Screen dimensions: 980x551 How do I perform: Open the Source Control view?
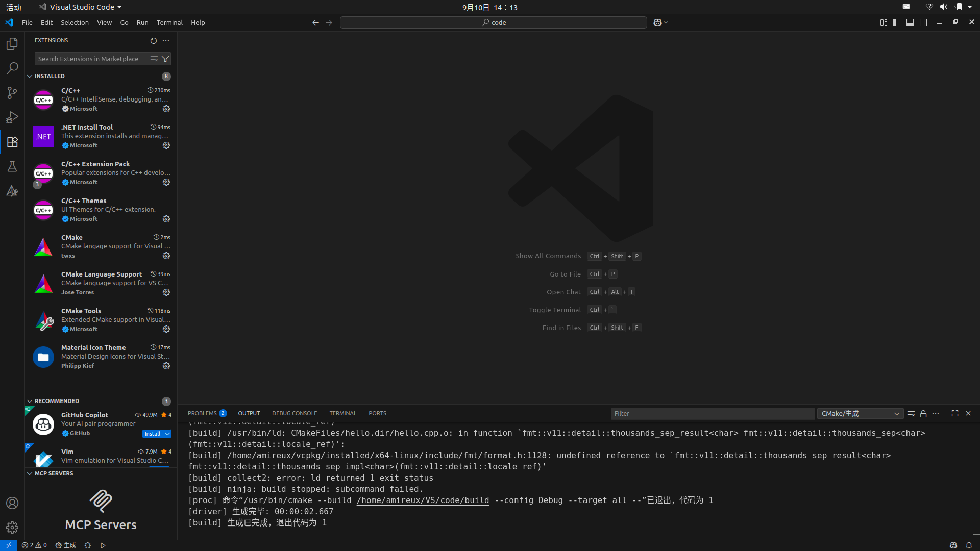12,93
